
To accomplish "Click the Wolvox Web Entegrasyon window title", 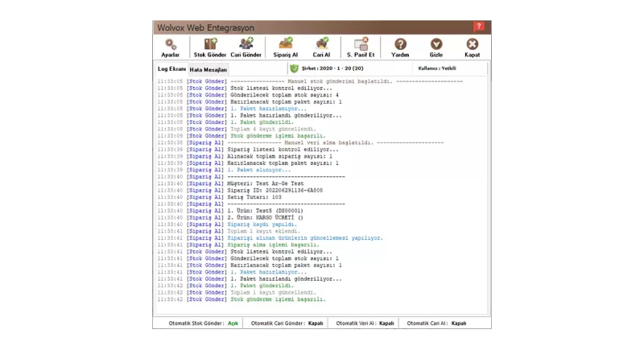I will (206, 28).
